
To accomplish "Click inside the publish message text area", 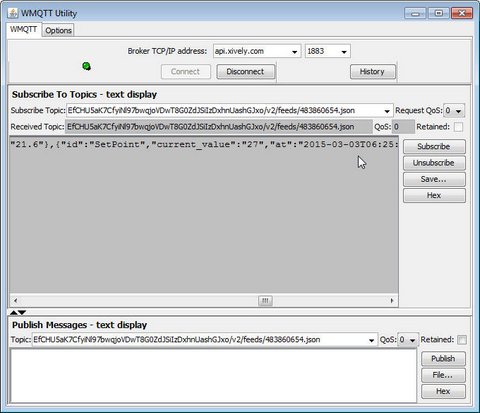I will [213, 375].
